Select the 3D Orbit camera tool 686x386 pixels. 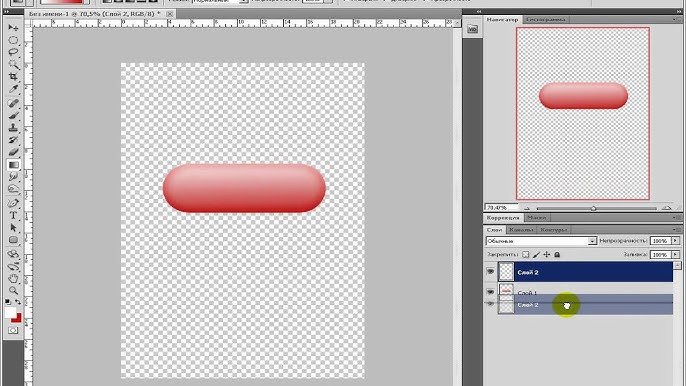pos(13,266)
